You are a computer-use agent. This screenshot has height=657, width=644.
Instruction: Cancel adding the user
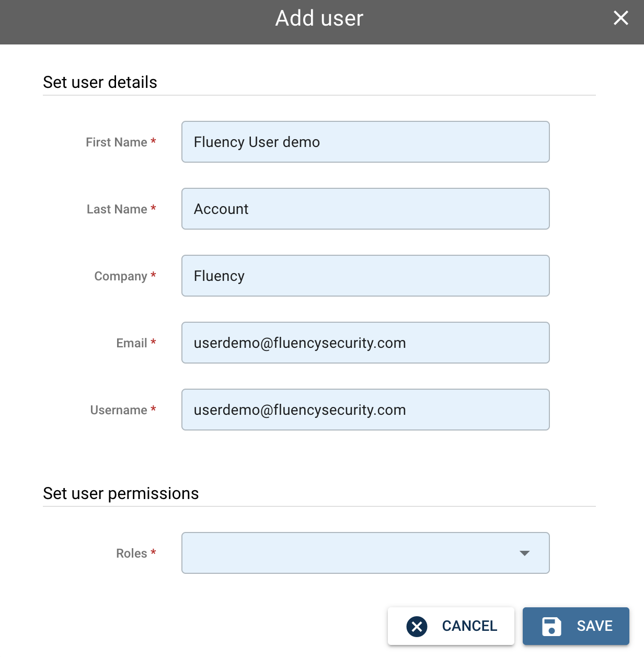point(451,626)
